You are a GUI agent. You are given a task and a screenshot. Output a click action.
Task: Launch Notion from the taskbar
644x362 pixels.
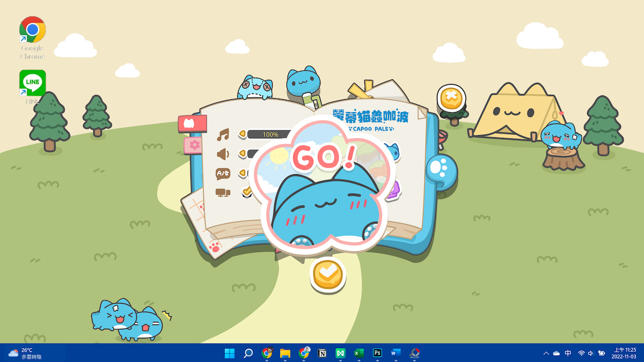(322, 353)
